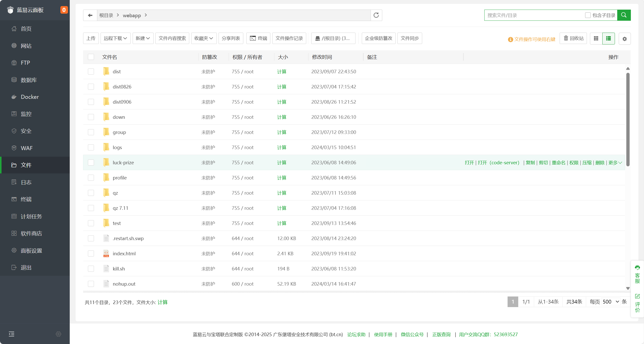Click the chevron after 根目录 in path
This screenshot has height=344, width=644.
(x=118, y=15)
